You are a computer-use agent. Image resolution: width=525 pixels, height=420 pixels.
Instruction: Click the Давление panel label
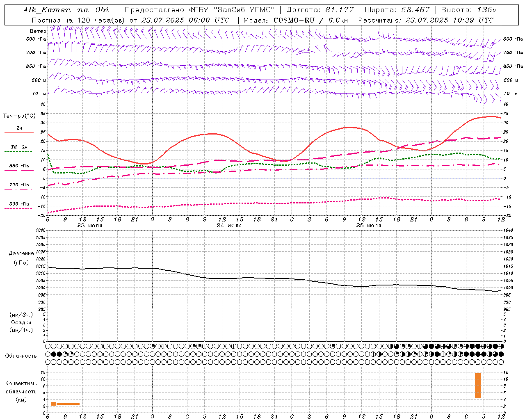[x=21, y=253]
